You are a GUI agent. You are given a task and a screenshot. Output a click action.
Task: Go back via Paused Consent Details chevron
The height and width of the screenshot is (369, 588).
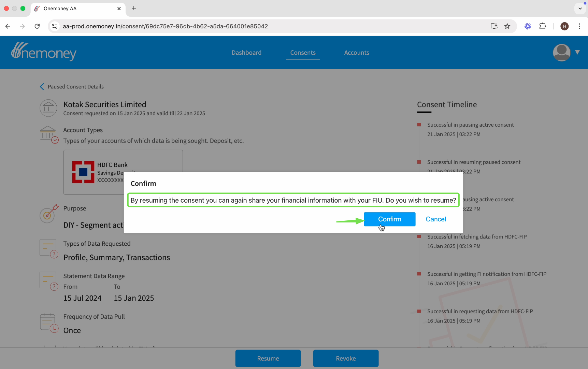42,87
